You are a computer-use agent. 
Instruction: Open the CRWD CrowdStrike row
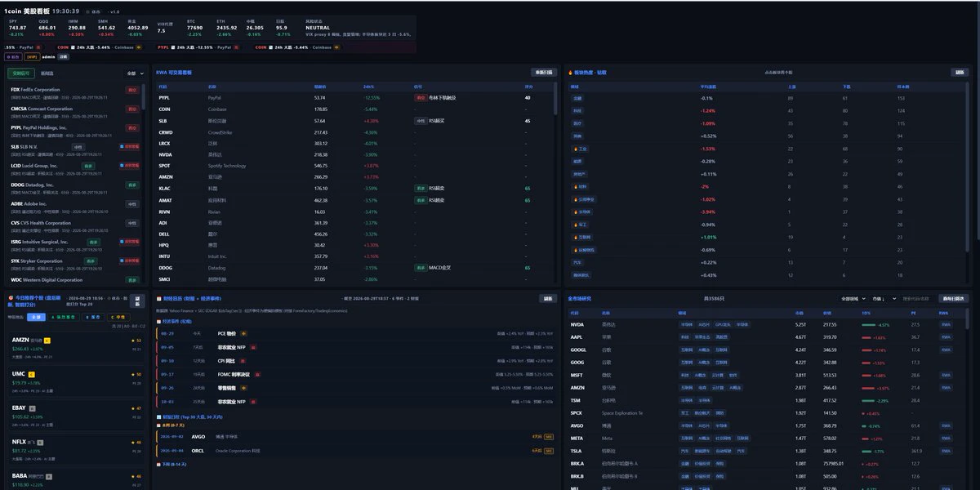[354, 132]
